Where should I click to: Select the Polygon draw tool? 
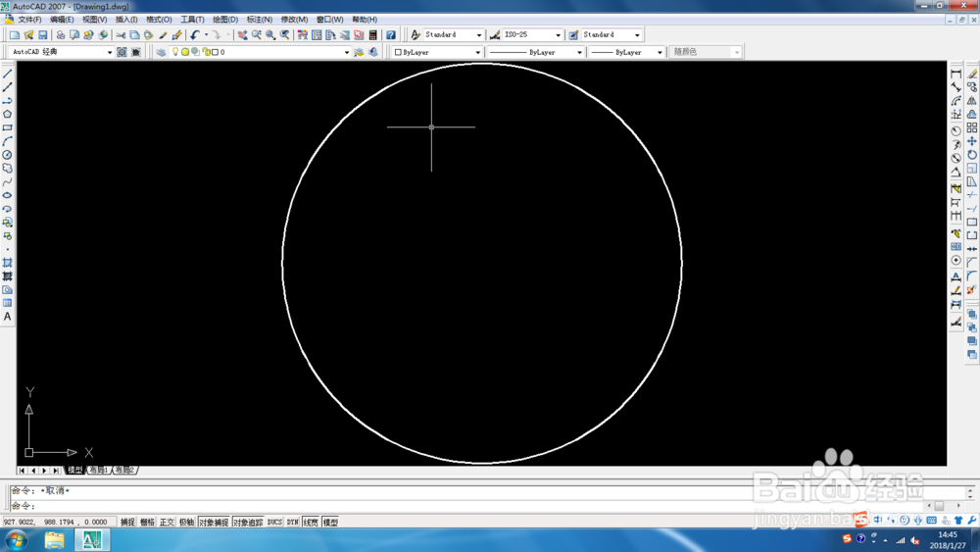click(x=8, y=114)
